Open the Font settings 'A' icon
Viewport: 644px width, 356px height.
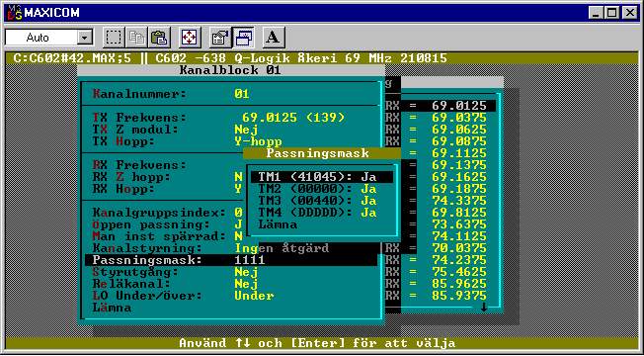(x=274, y=38)
